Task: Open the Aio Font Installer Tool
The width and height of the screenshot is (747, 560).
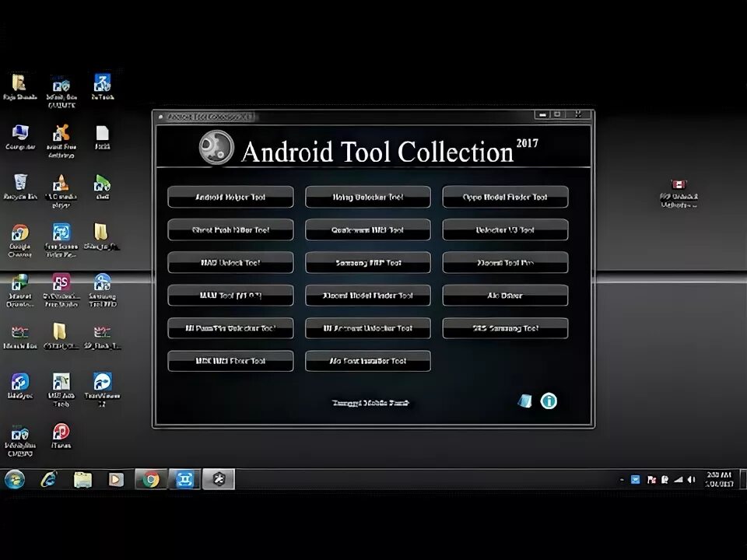Action: [368, 361]
